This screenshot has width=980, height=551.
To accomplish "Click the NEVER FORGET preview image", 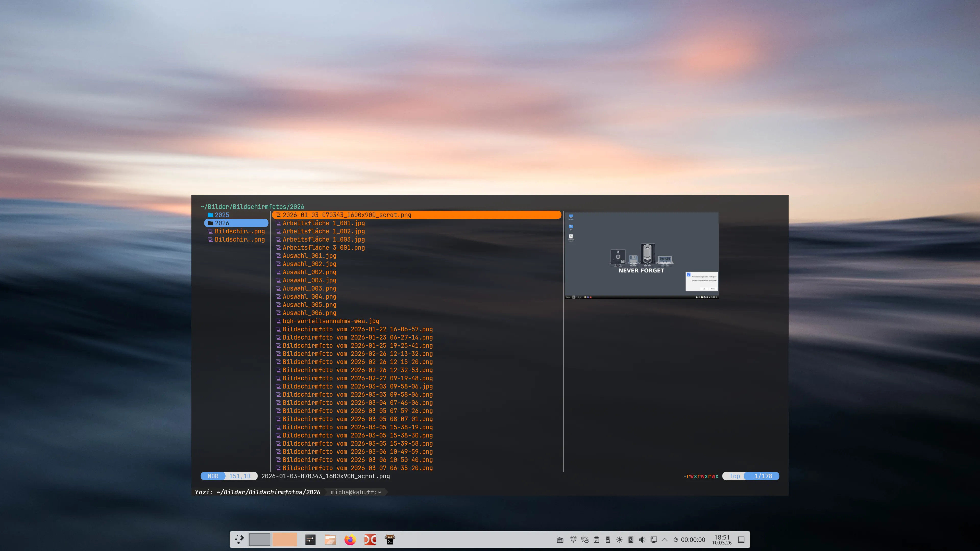I will [x=641, y=255].
